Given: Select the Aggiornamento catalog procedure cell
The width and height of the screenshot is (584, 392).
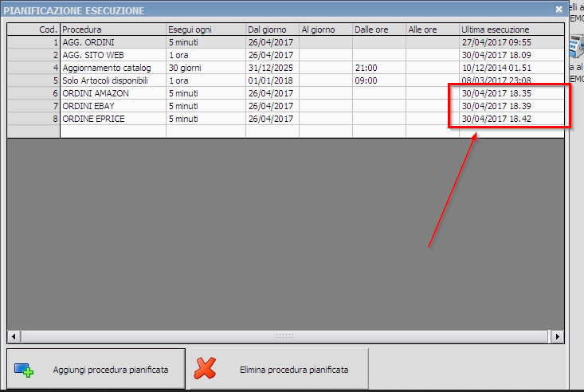Looking at the screenshot, I should [113, 68].
